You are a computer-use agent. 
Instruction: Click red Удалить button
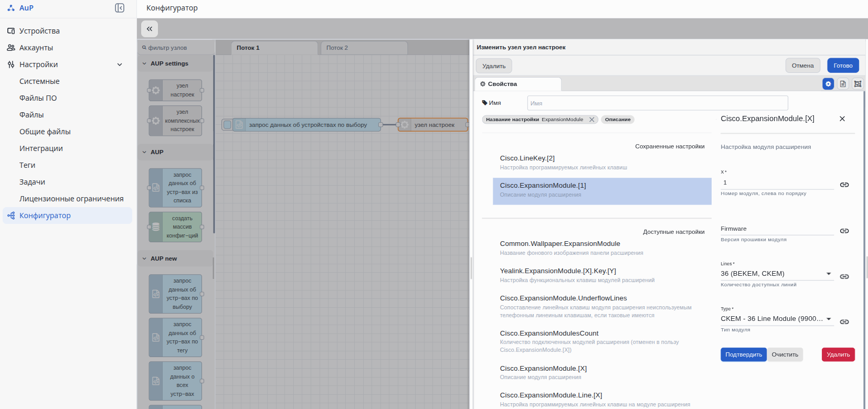[x=838, y=354]
